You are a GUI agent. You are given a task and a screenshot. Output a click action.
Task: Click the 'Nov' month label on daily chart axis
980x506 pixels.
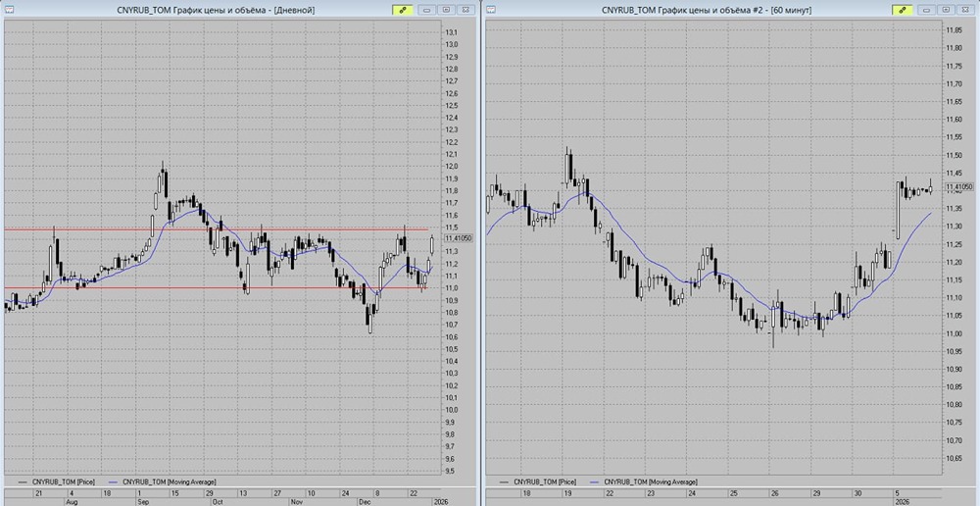(296, 502)
